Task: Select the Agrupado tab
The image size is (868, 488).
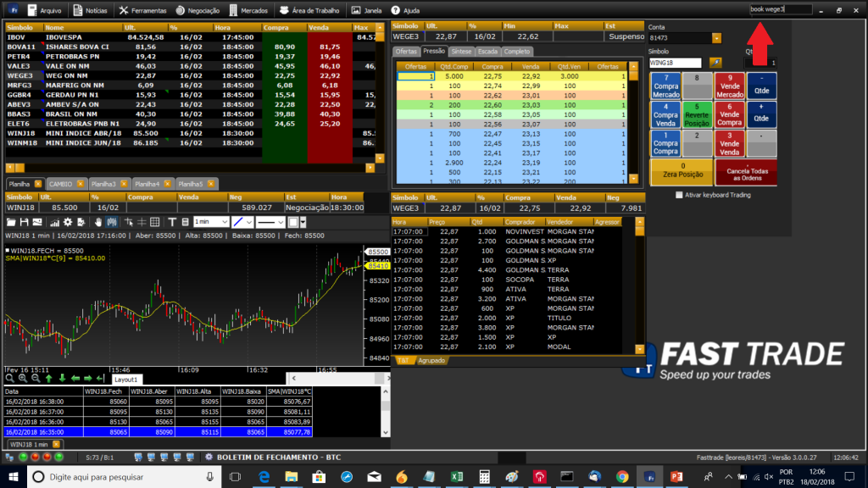Action: pos(431,360)
